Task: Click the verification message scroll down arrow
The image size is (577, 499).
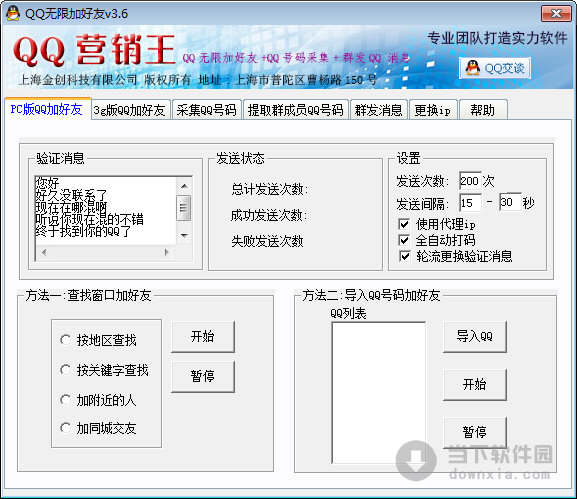Action: pos(184,236)
